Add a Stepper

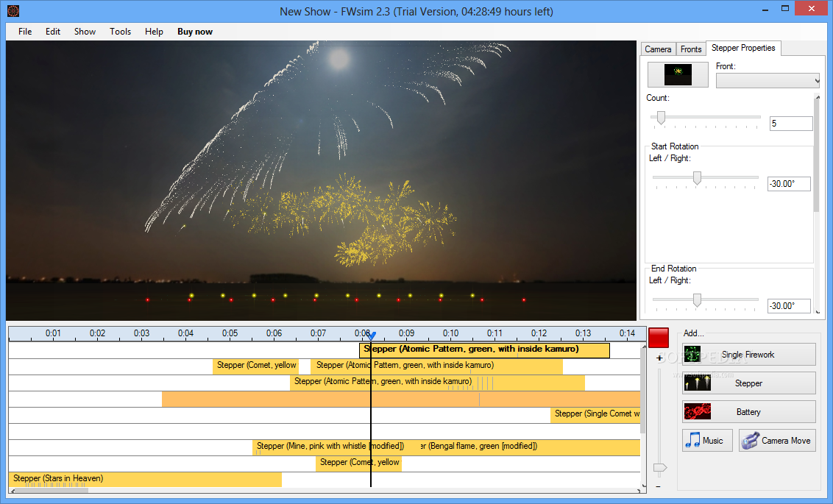[748, 383]
